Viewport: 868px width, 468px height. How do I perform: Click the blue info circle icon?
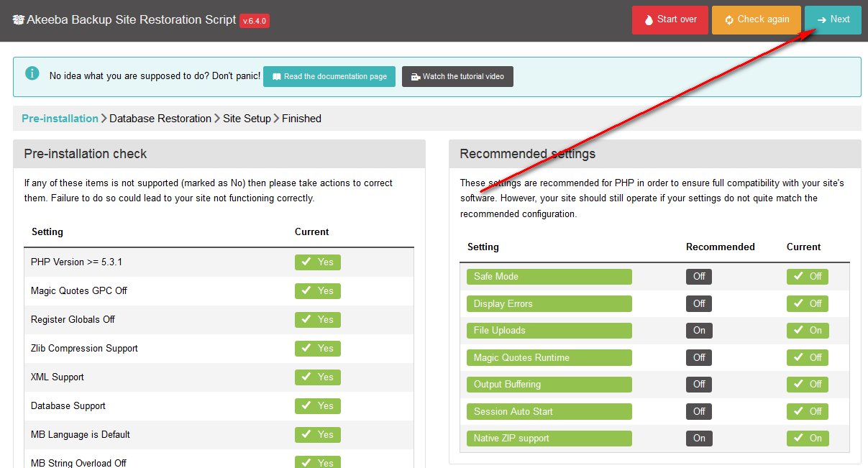[32, 73]
